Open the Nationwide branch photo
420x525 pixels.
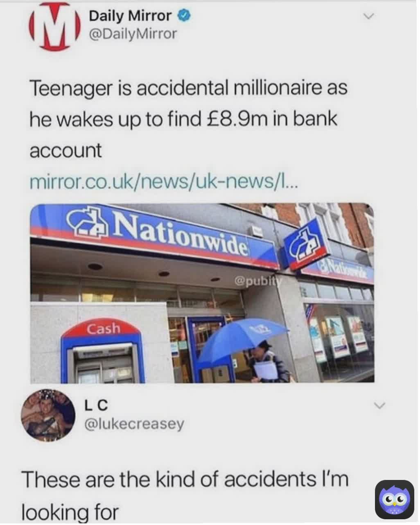[x=202, y=293]
